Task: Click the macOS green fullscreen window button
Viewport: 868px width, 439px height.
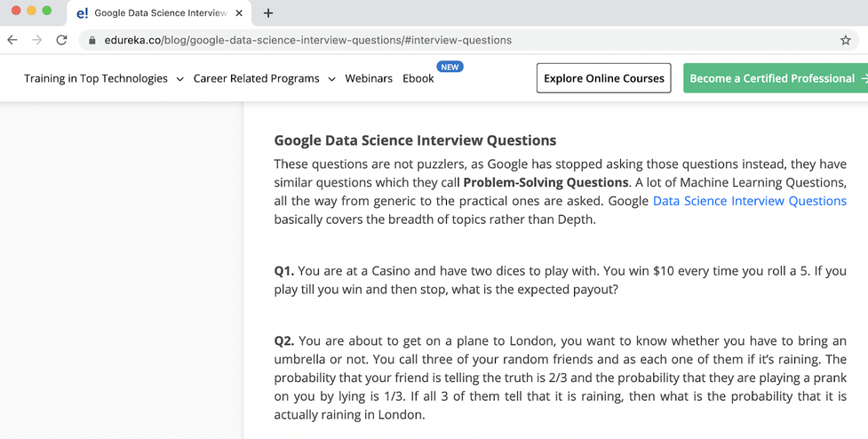Action: (46, 11)
